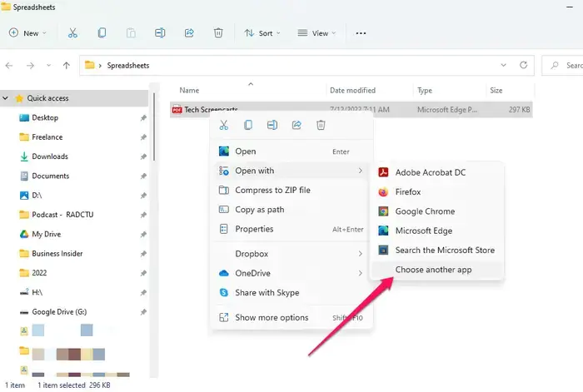Click the Delete icon in the context menu
Viewport: 583px width, 392px height.
pos(321,125)
